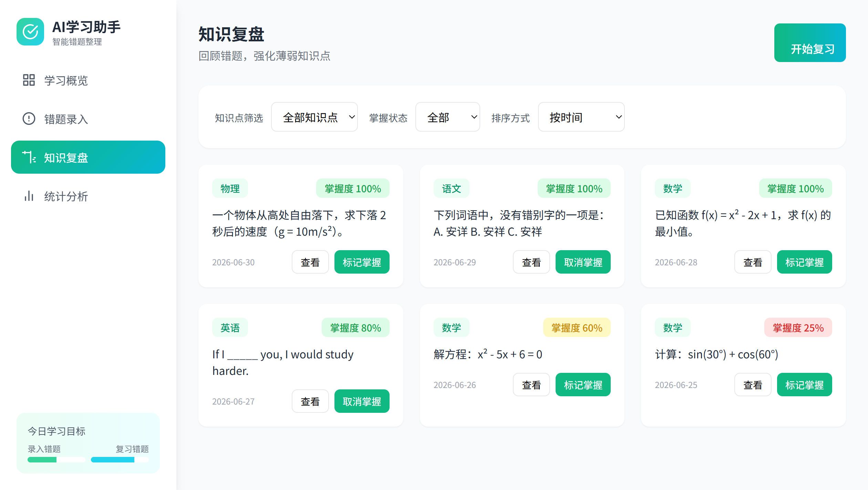Click the 错题录入 alert circle icon
This screenshot has height=490, width=868.
click(29, 119)
